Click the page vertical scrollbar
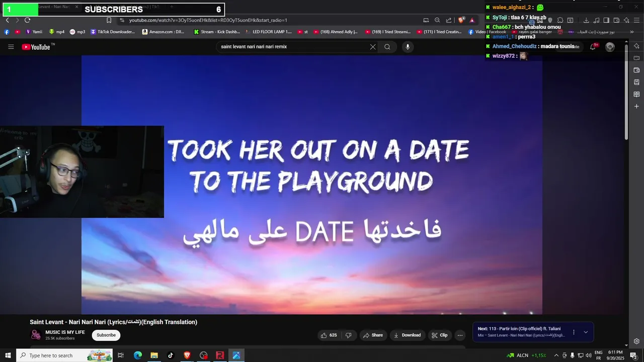 [x=626, y=93]
